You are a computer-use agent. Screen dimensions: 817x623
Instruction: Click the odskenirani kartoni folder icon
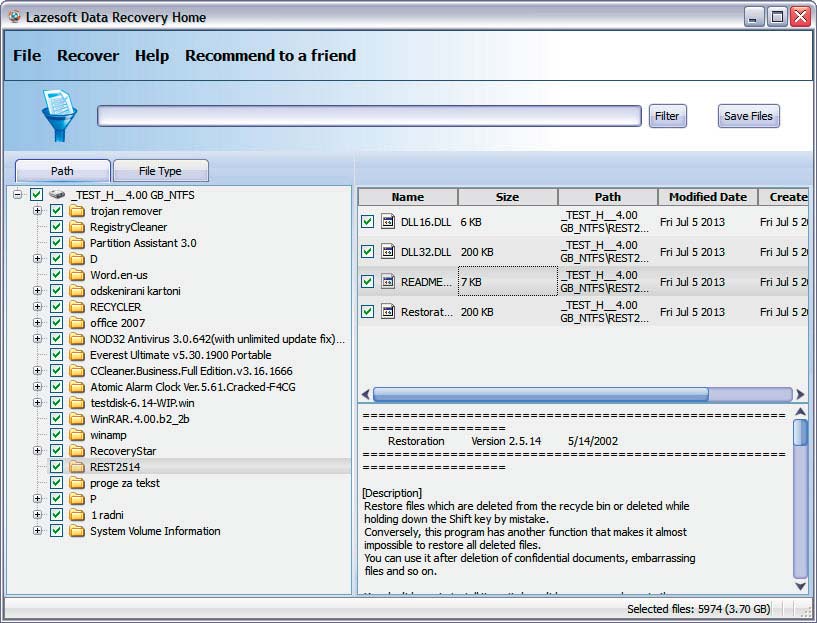(x=77, y=291)
